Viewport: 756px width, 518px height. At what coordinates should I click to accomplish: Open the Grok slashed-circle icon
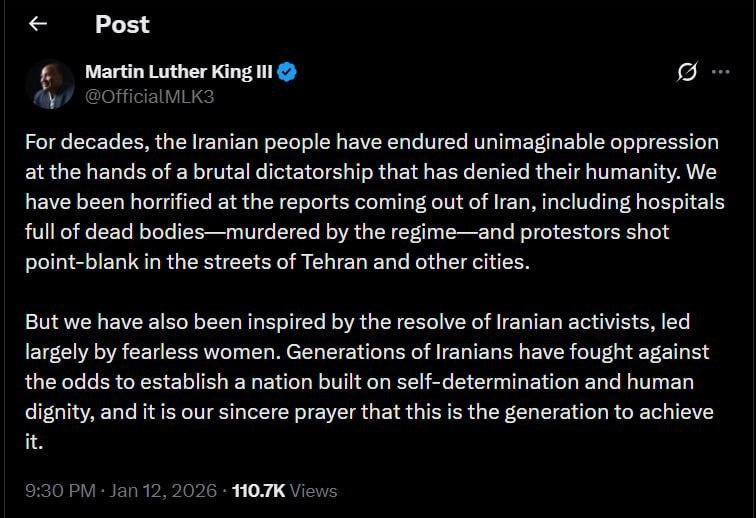(687, 72)
